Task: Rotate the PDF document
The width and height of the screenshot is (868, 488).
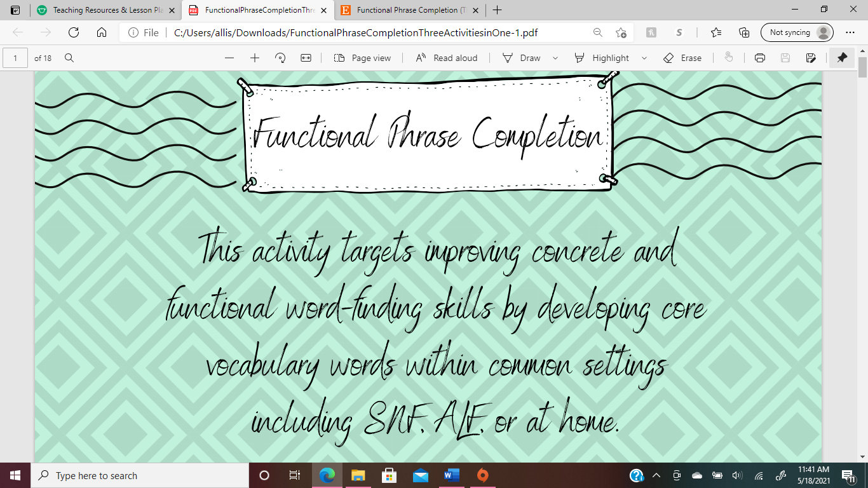Action: [x=280, y=58]
